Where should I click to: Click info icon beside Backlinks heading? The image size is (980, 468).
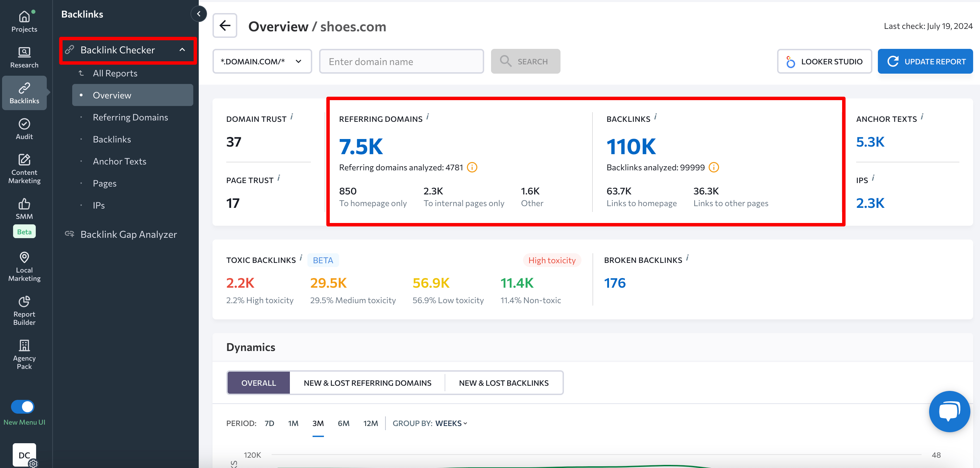(655, 117)
